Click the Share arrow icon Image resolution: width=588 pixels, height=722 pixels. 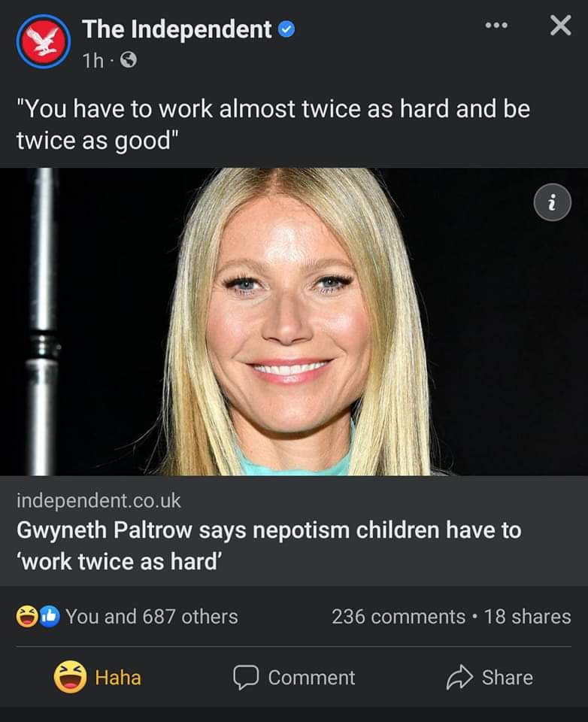pyautogui.click(x=459, y=678)
